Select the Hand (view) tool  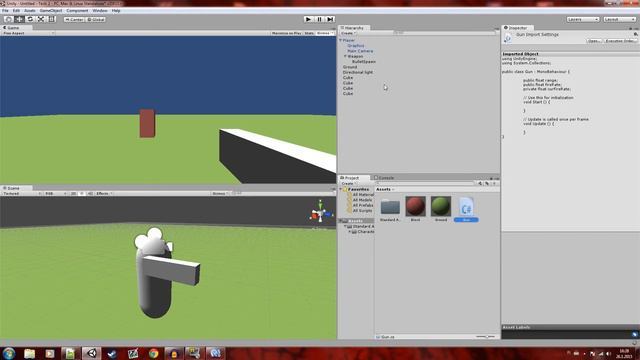(8, 19)
